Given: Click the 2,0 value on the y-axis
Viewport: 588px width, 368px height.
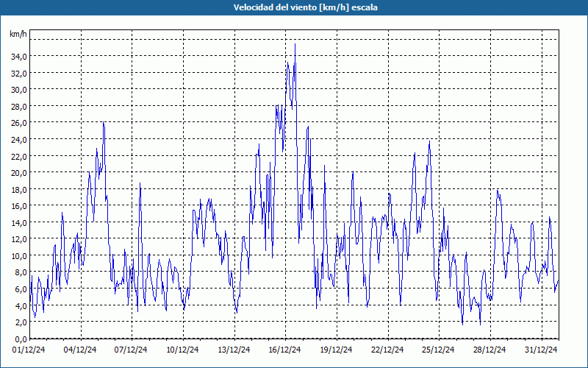Looking at the screenshot, I should pos(21,322).
